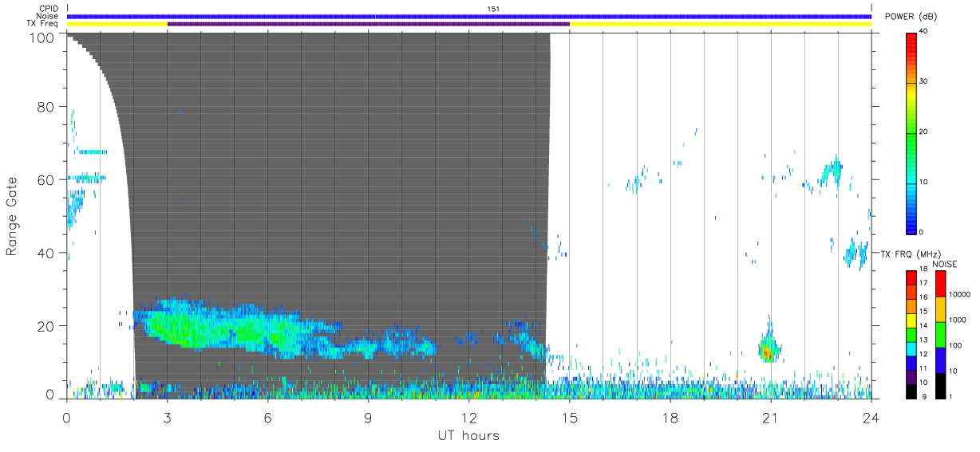This screenshot has width=980, height=452.
Task: Click the "21" tick on UT hours axis
Action: pos(771,416)
